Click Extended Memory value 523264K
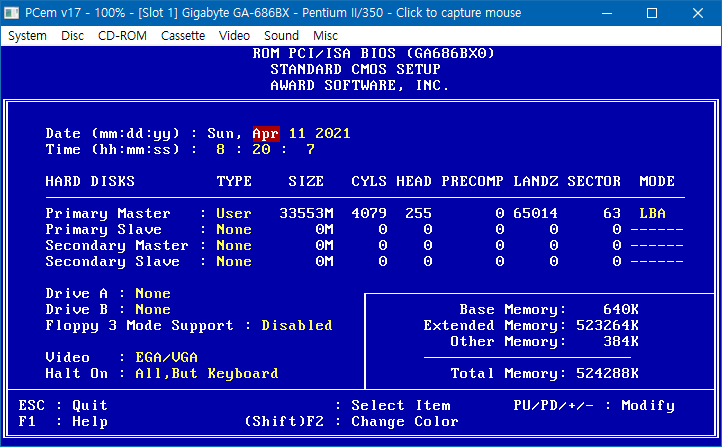 tap(607, 325)
